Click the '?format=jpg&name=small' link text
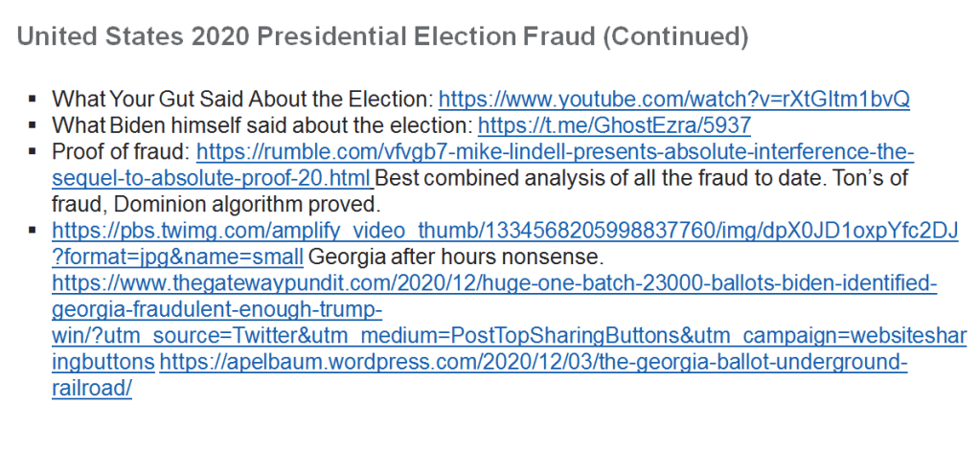 177,257
